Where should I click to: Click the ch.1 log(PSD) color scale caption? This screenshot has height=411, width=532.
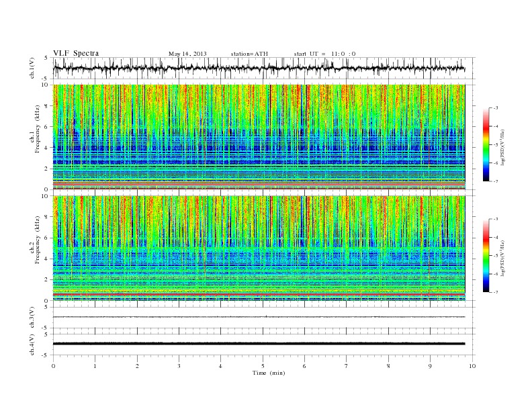pyautogui.click(x=503, y=146)
